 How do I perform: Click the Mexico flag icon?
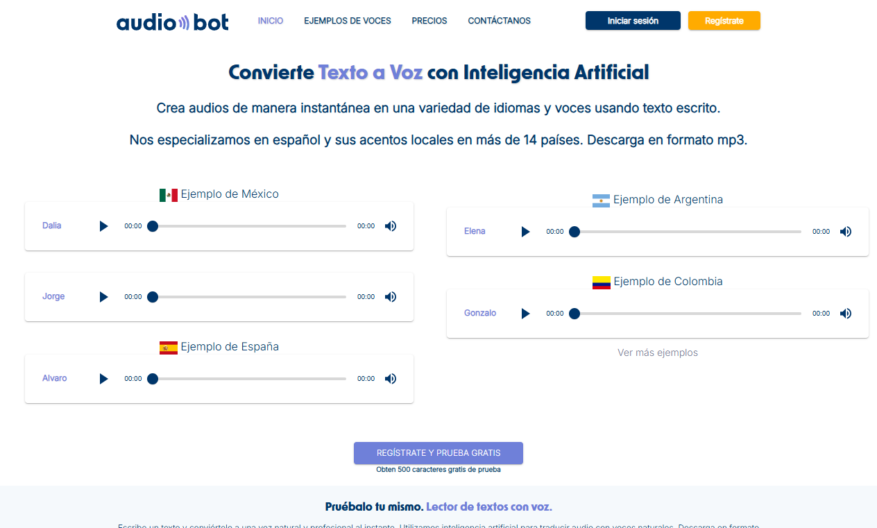pos(168,195)
